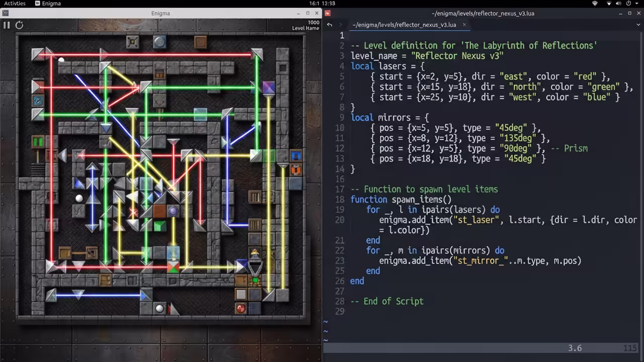The height and width of the screenshot is (362, 644).
Task: Click line number 1 in the editor gutter
Action: coord(342,35)
